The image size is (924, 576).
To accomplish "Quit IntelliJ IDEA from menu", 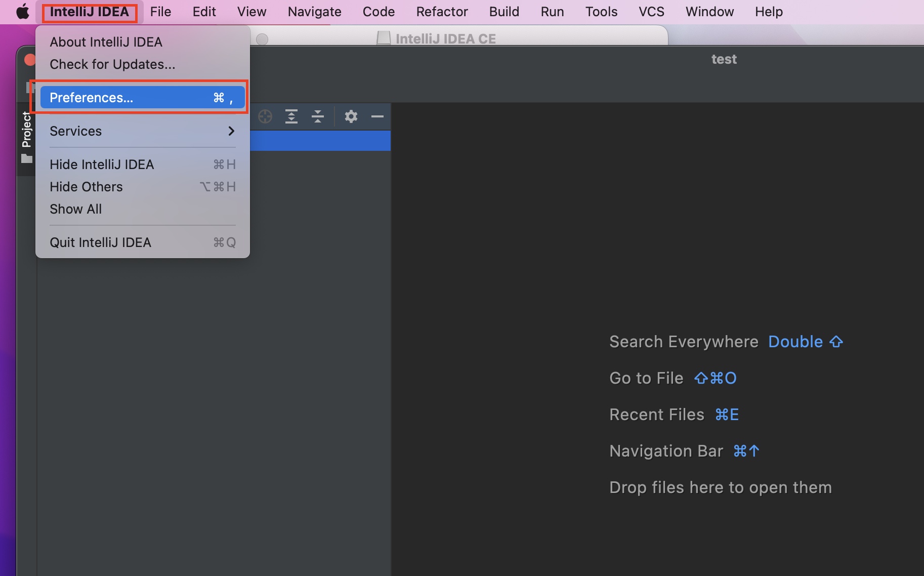I will click(100, 242).
